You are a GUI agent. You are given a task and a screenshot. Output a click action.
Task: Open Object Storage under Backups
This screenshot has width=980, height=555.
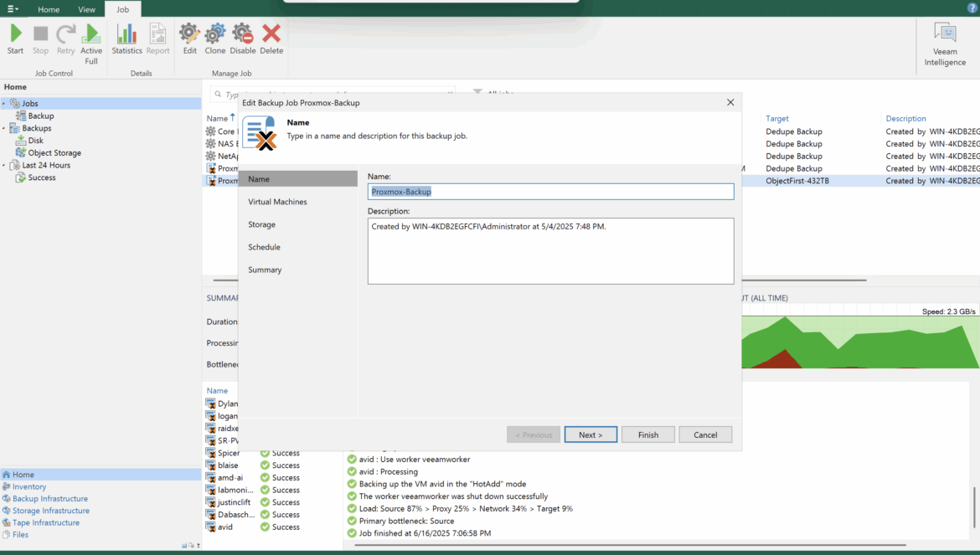[54, 153]
